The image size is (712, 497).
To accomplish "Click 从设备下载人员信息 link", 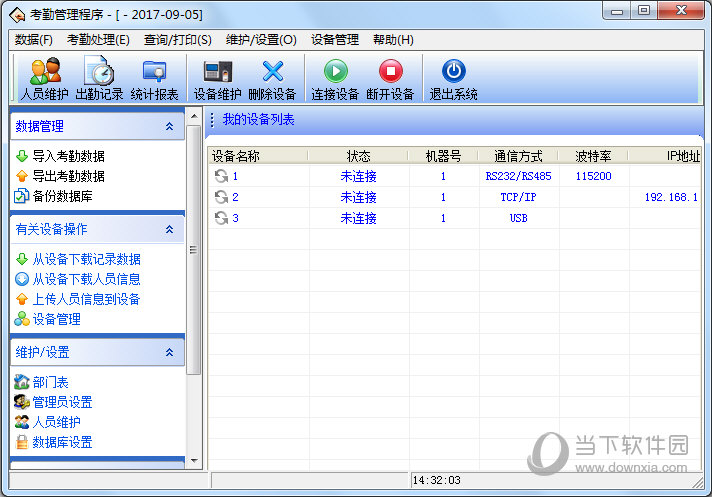I will pos(87,279).
